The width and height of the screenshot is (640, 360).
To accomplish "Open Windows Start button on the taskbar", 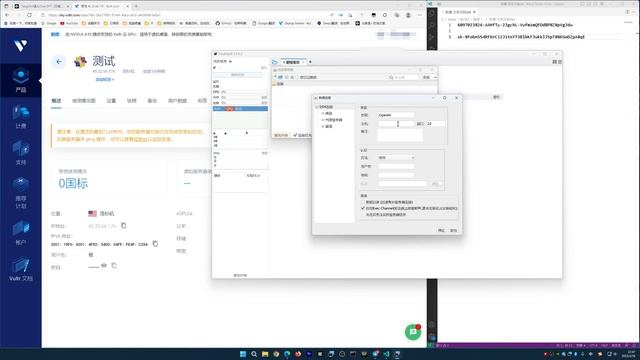I will point(243,354).
